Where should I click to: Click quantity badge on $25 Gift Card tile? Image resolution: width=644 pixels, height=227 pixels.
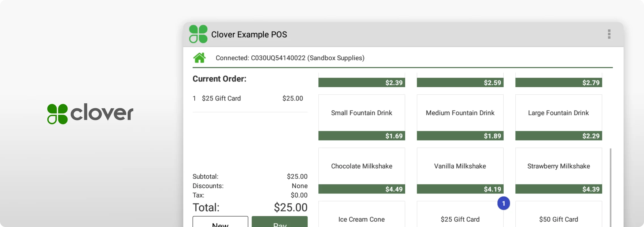click(504, 203)
